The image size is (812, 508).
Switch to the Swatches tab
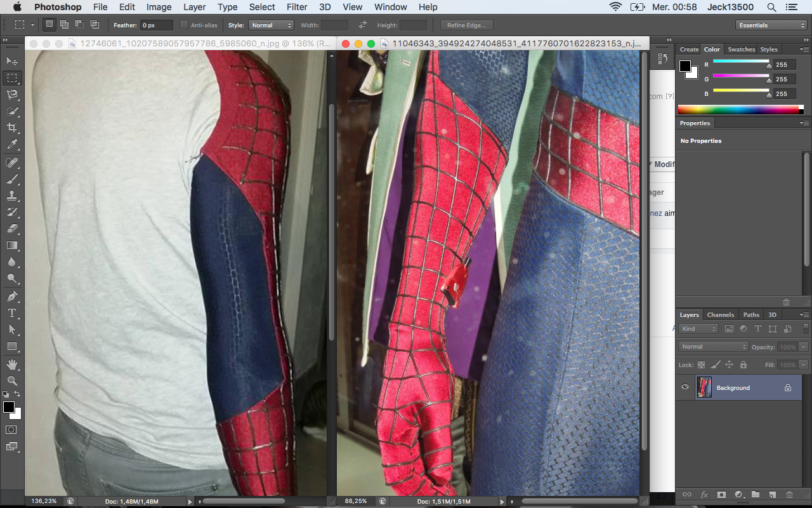(x=741, y=50)
